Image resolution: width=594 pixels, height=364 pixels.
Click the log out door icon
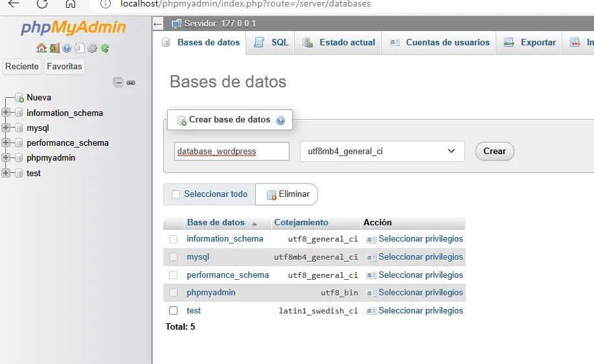tap(54, 48)
